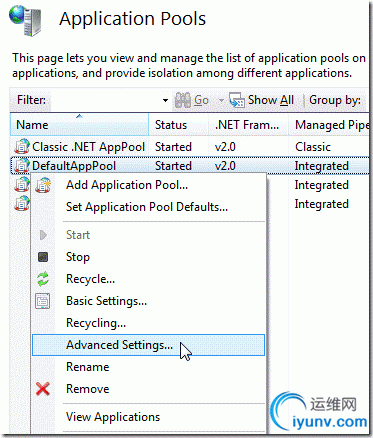Select the DefaultAppPool row

[x=190, y=166]
